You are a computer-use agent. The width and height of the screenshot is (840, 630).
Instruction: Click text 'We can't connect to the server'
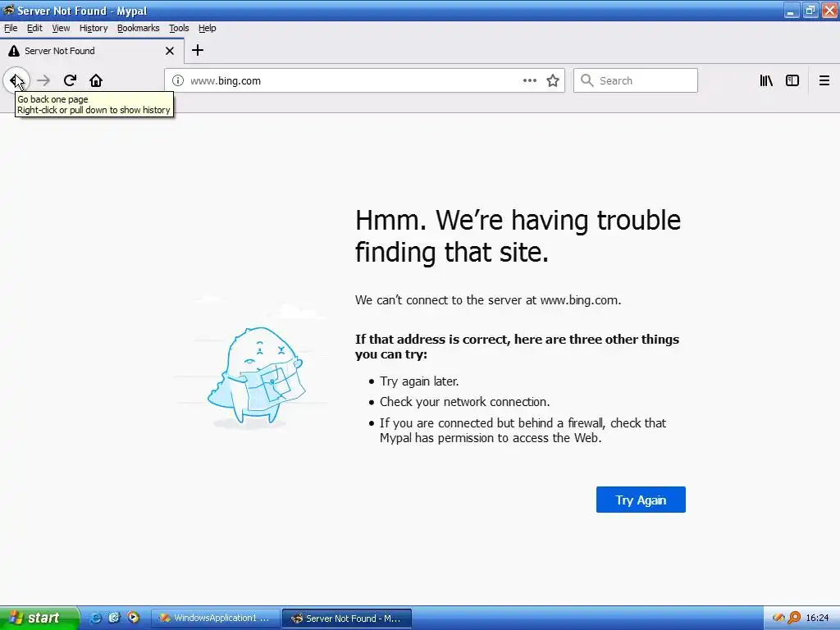tap(488, 300)
